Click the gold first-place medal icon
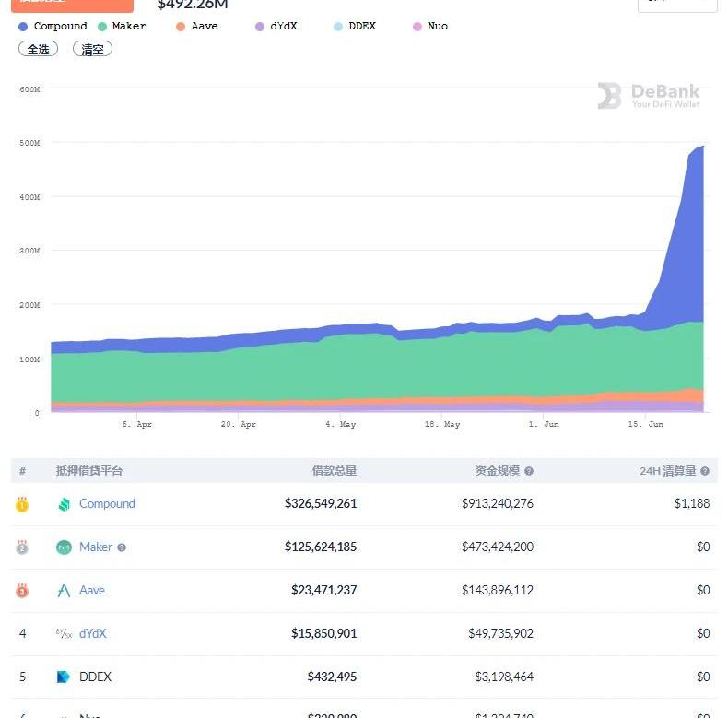Viewport: 728px width, 718px height. pyautogui.click(x=22, y=504)
